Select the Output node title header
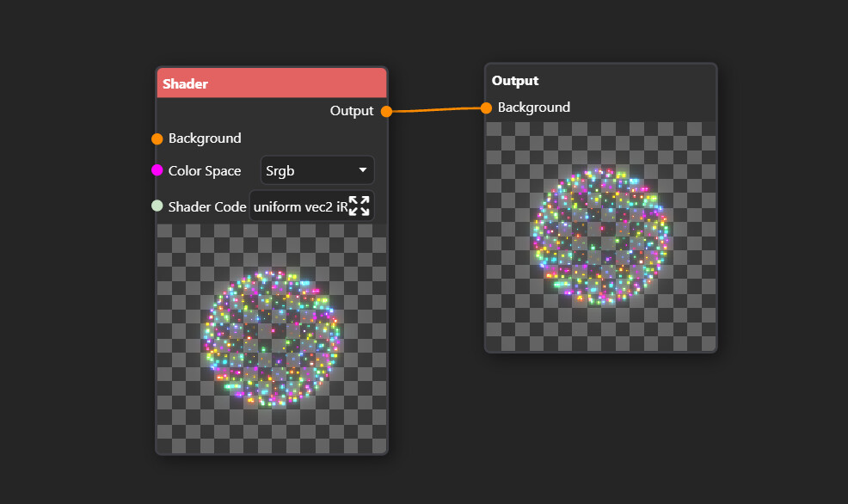The image size is (848, 504). 601,81
